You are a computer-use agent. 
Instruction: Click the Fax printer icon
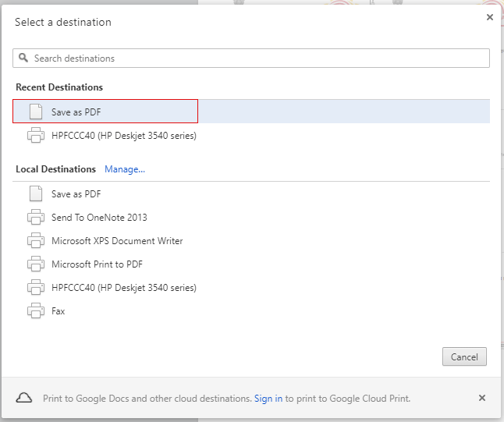click(x=35, y=311)
